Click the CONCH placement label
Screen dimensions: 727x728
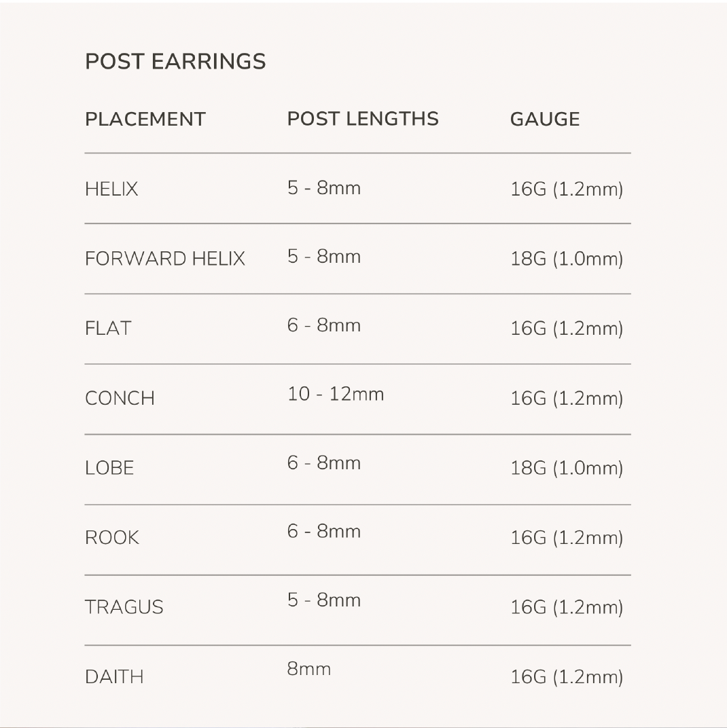(120, 398)
